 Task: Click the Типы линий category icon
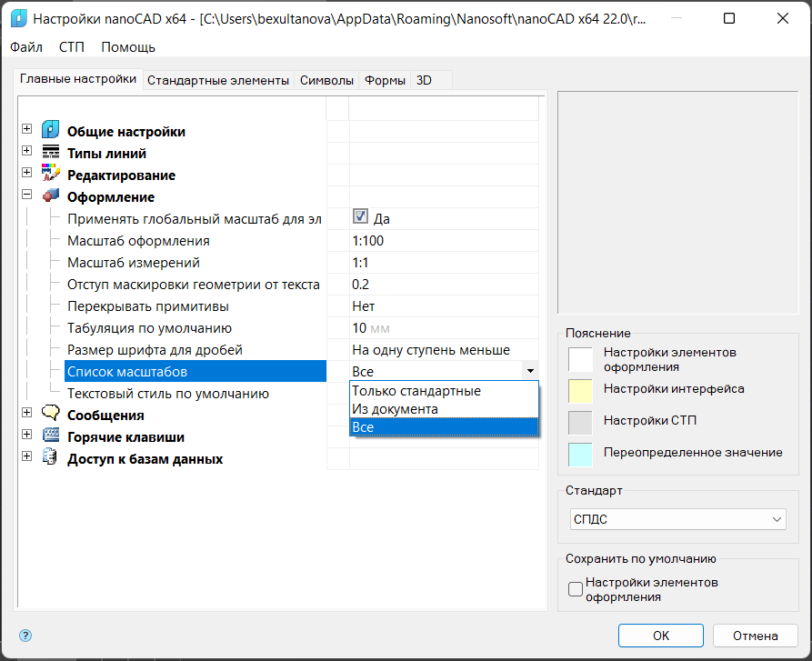[51, 153]
